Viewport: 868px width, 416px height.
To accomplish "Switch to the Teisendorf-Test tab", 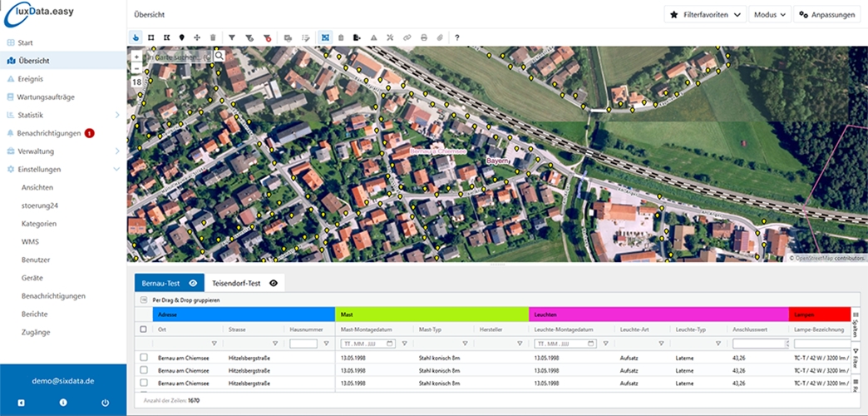I will click(236, 283).
